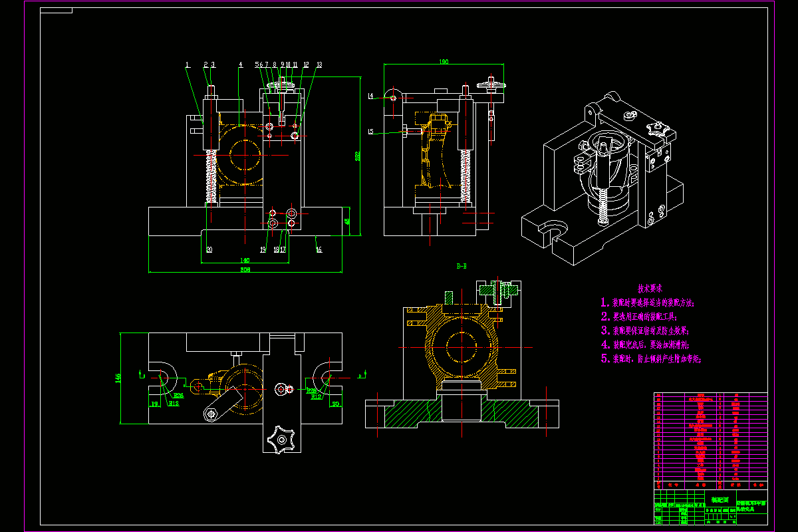This screenshot has height=532, width=798.
Task: Select requirement line 2 要选用正确的装配工具
Action: coord(640,317)
